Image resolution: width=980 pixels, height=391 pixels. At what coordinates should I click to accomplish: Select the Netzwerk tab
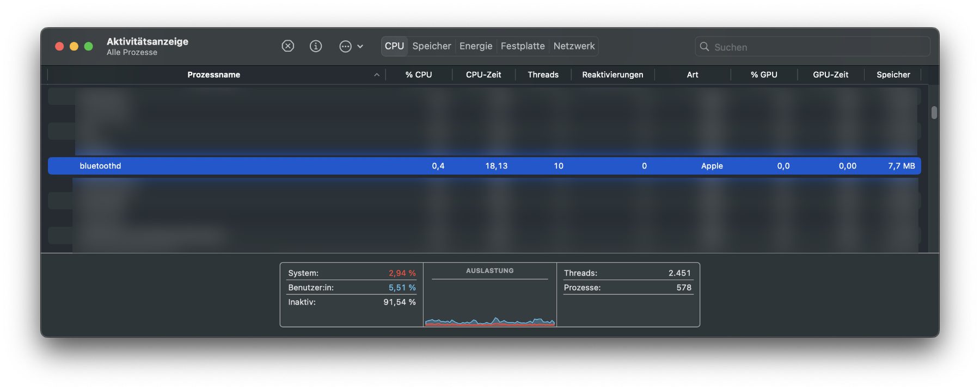click(574, 46)
